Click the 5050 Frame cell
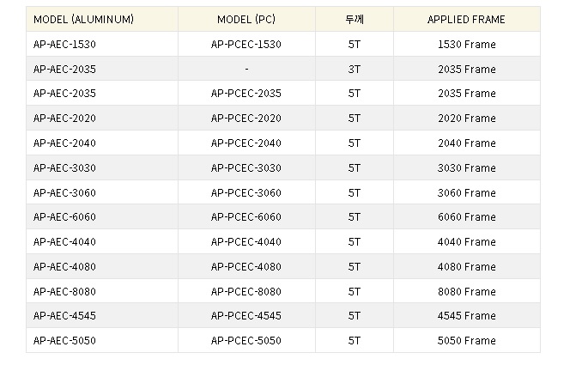Image resolution: width=588 pixels, height=371 pixels. point(466,341)
